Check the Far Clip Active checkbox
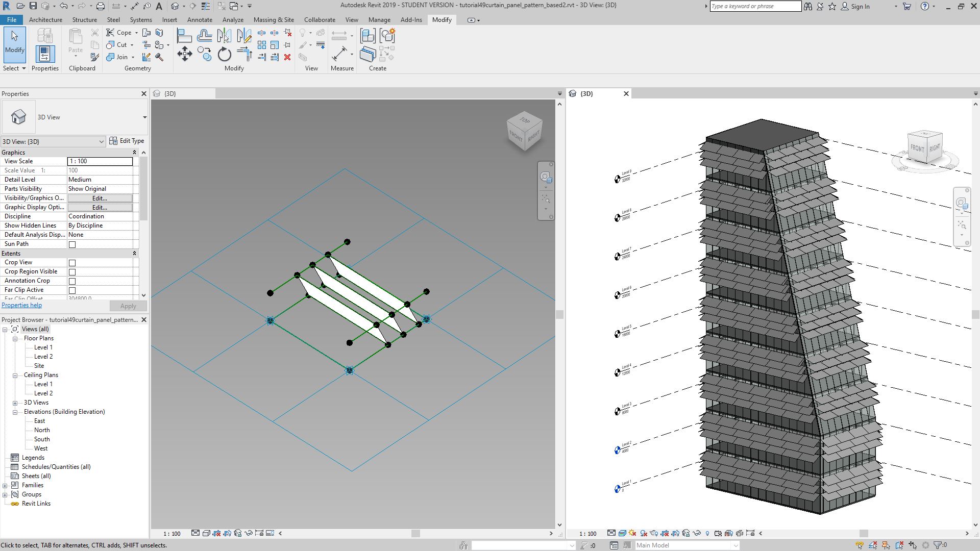 point(72,290)
